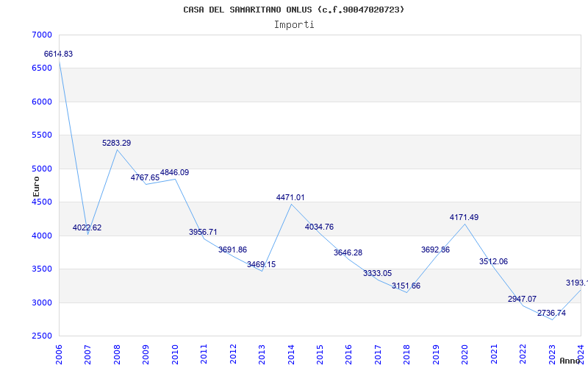588x368 pixels.
Task: Click the 2736.74 lowest value label
Action: pyautogui.click(x=552, y=314)
